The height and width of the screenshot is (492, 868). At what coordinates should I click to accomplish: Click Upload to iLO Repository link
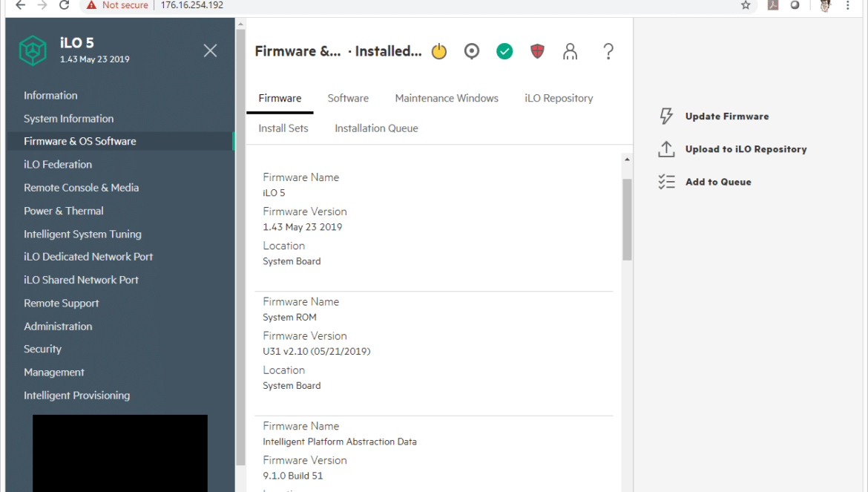(x=746, y=149)
